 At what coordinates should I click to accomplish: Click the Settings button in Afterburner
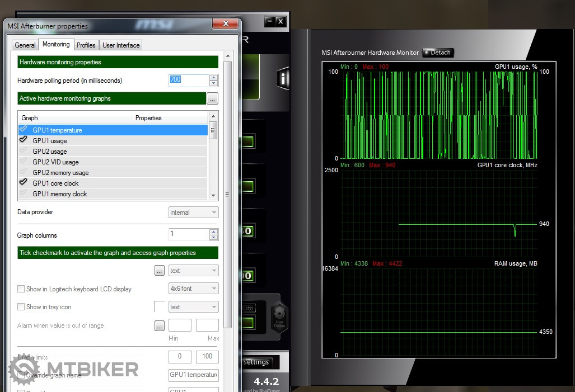pyautogui.click(x=256, y=362)
